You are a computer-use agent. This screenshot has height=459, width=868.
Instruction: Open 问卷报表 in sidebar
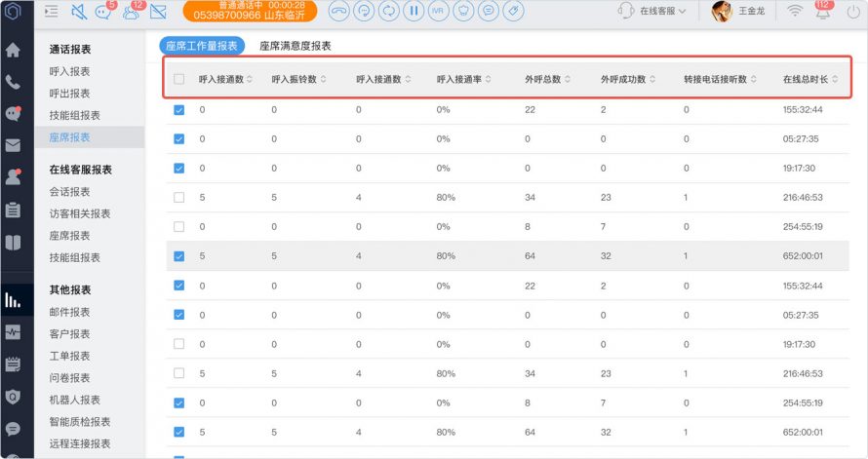pyautogui.click(x=69, y=378)
